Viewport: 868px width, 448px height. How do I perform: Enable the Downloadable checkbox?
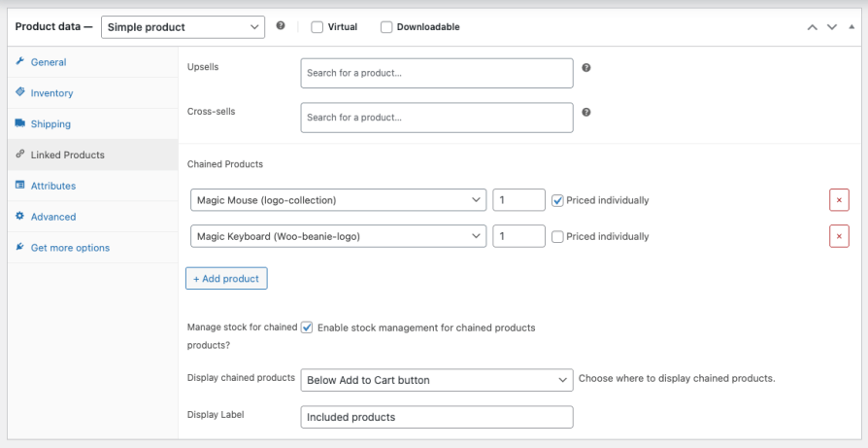click(x=386, y=27)
